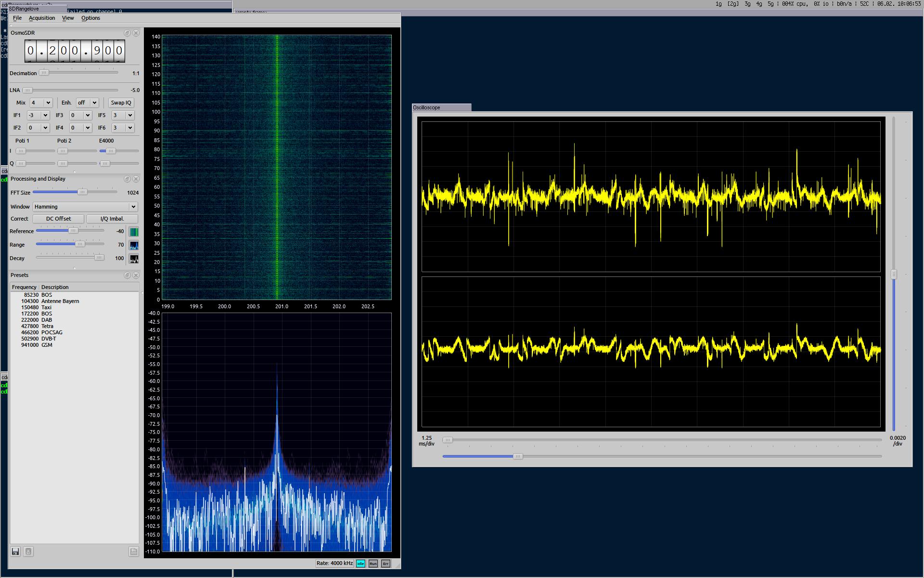Select the 222000 DAB preset
Image resolution: width=924 pixels, height=578 pixels.
tap(74, 320)
